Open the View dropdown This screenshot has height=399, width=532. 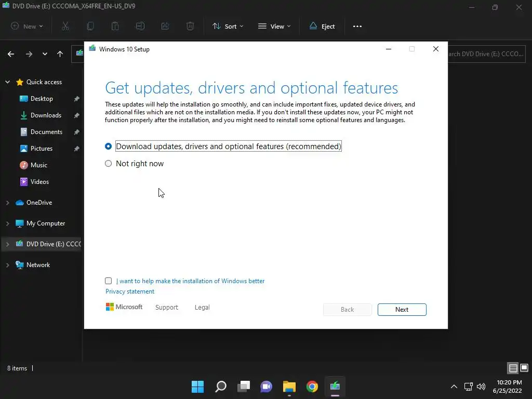(x=274, y=26)
